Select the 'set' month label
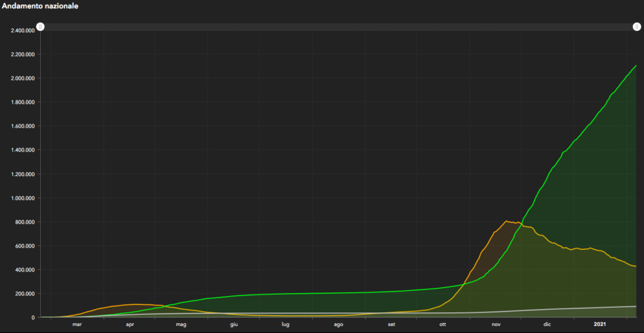 [x=391, y=324]
